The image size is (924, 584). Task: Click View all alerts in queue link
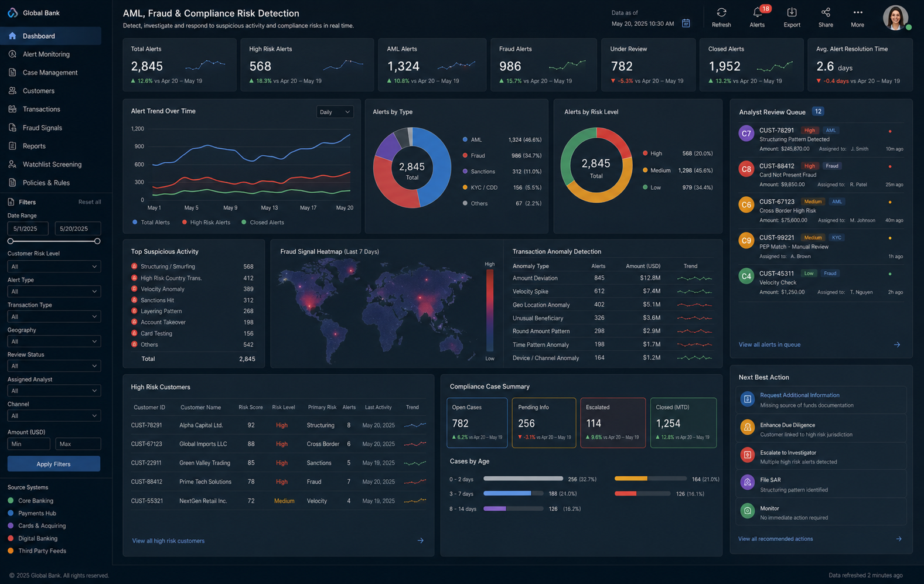pos(769,345)
